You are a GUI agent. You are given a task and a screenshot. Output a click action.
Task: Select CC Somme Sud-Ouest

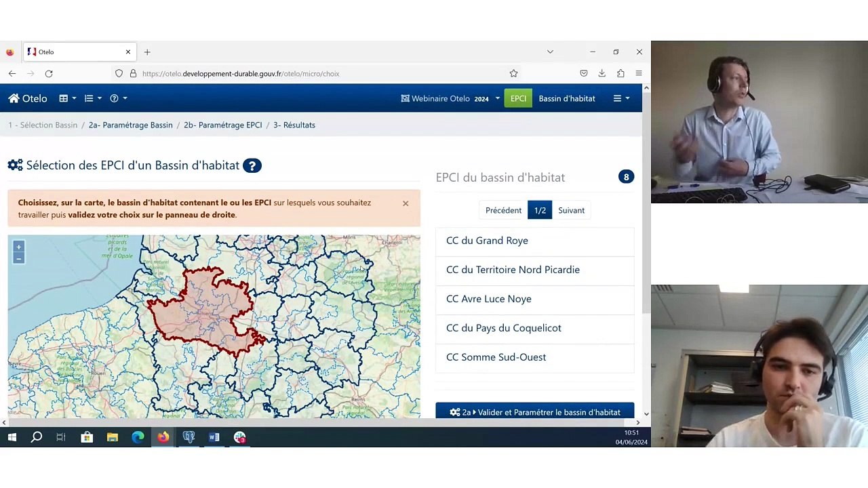point(535,357)
